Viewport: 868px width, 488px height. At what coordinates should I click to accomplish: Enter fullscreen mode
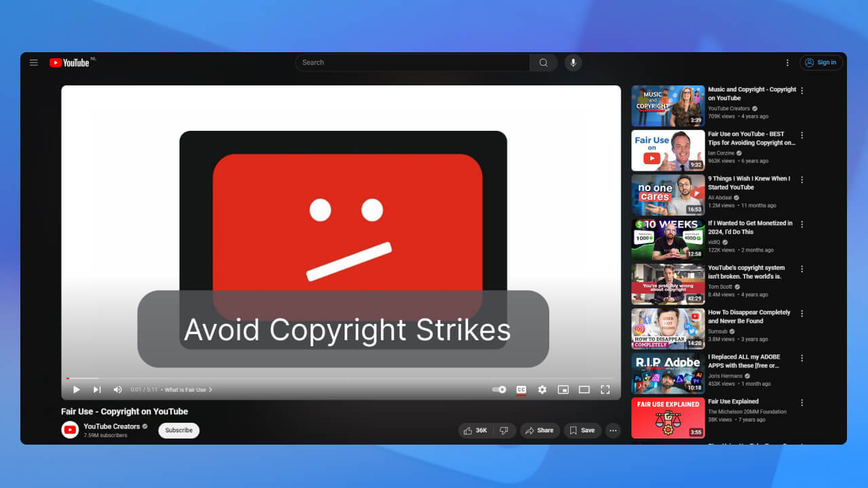tap(605, 390)
